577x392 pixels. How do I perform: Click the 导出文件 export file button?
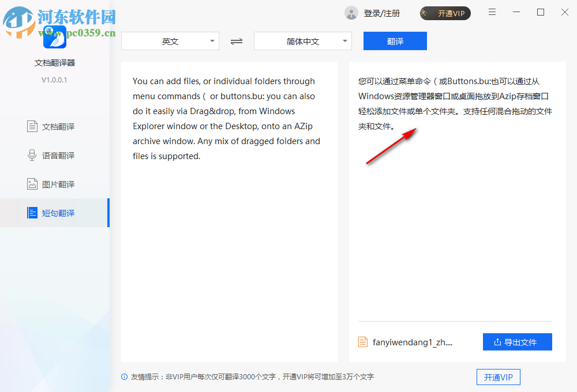click(x=518, y=341)
